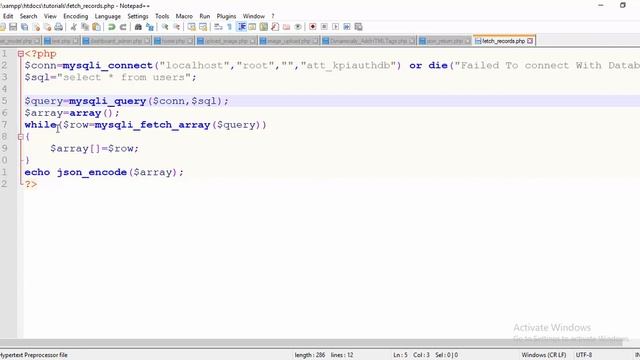640x360 pixels.
Task: Click the macro Playback icon
Action: [336, 27]
